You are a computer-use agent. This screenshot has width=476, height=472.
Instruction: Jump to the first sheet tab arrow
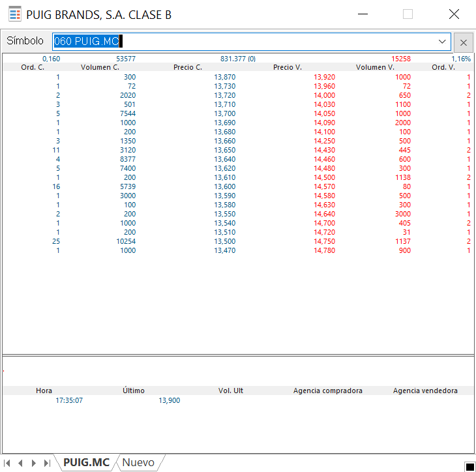8,463
